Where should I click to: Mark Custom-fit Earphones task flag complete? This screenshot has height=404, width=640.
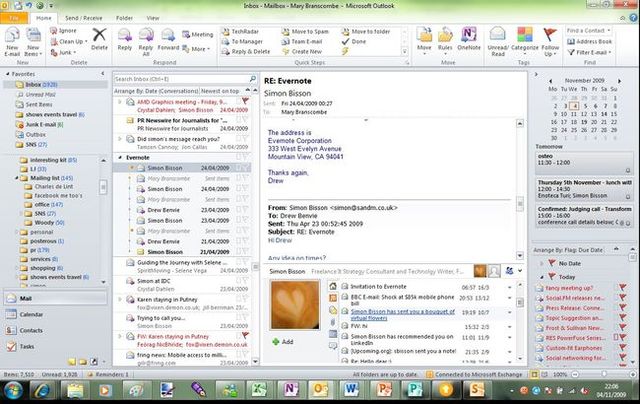coord(622,348)
